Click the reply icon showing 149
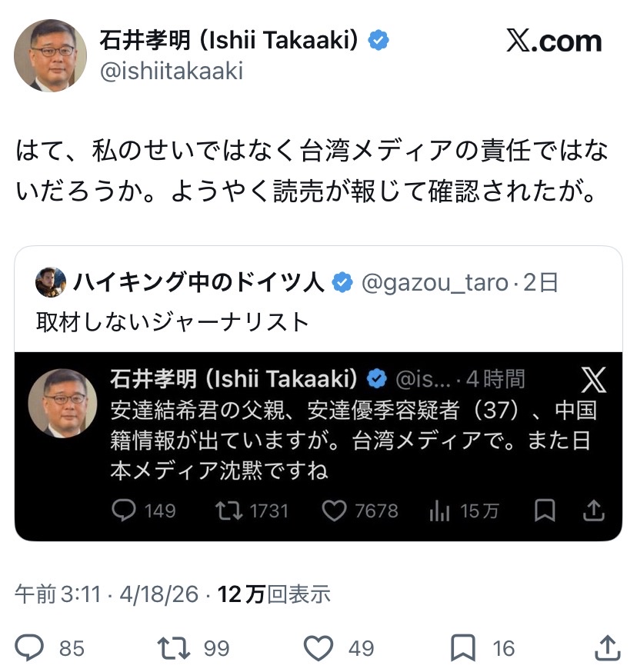The height and width of the screenshot is (672, 637). (x=125, y=511)
